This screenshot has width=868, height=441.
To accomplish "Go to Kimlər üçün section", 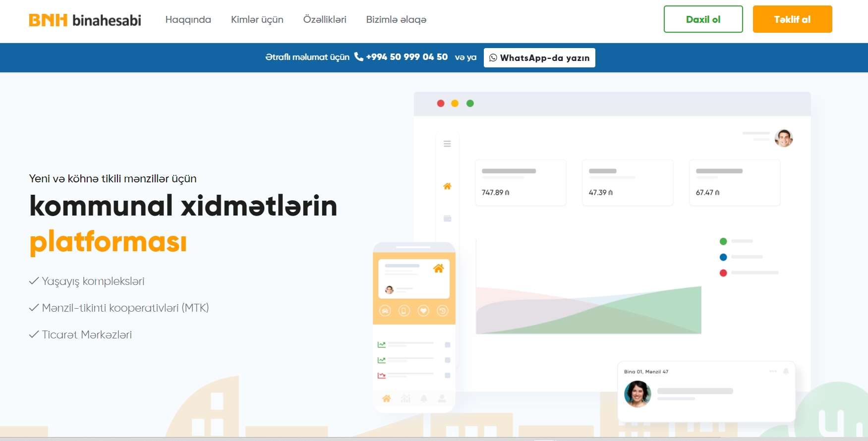I will click(x=257, y=20).
